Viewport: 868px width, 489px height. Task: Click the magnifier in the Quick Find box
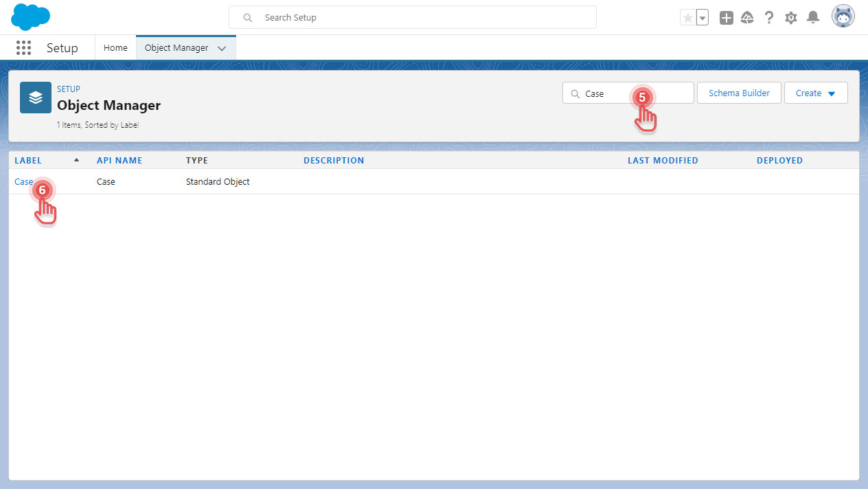(x=574, y=93)
